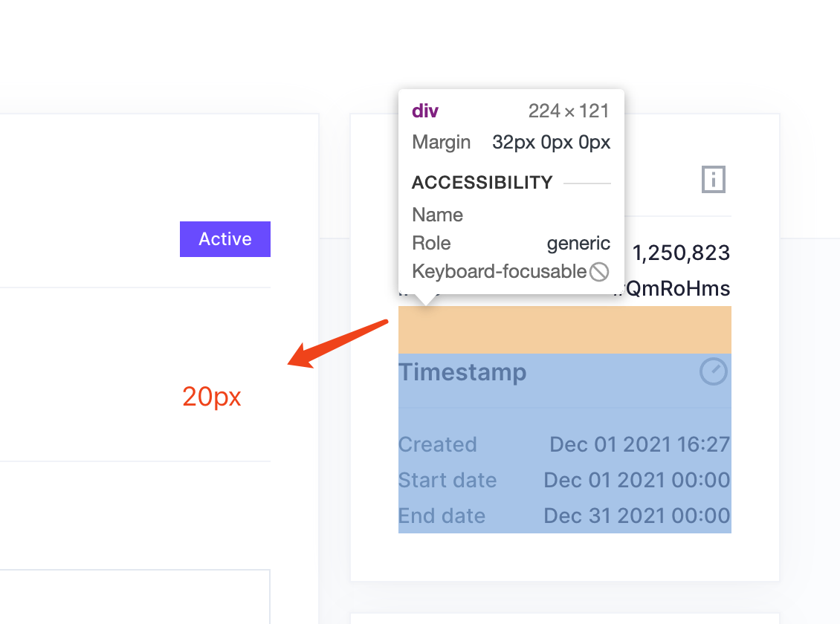Click the keyboard-focusable prohibition icon
Screen dimensions: 840x624
pyautogui.click(x=601, y=271)
